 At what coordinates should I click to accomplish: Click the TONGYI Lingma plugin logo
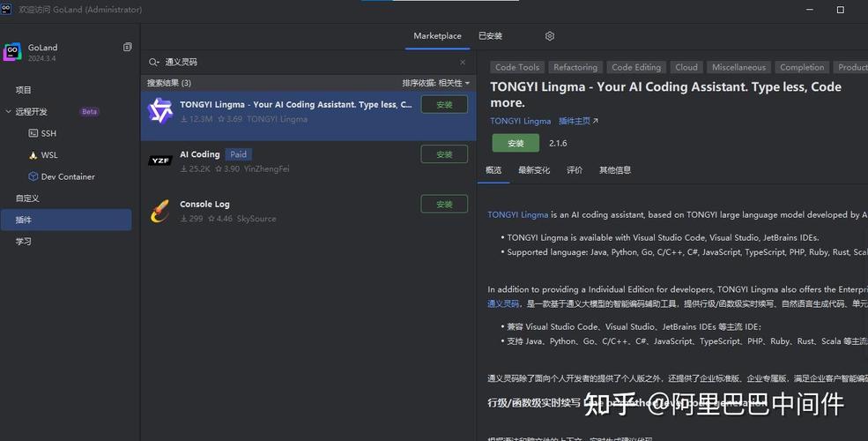[160, 111]
